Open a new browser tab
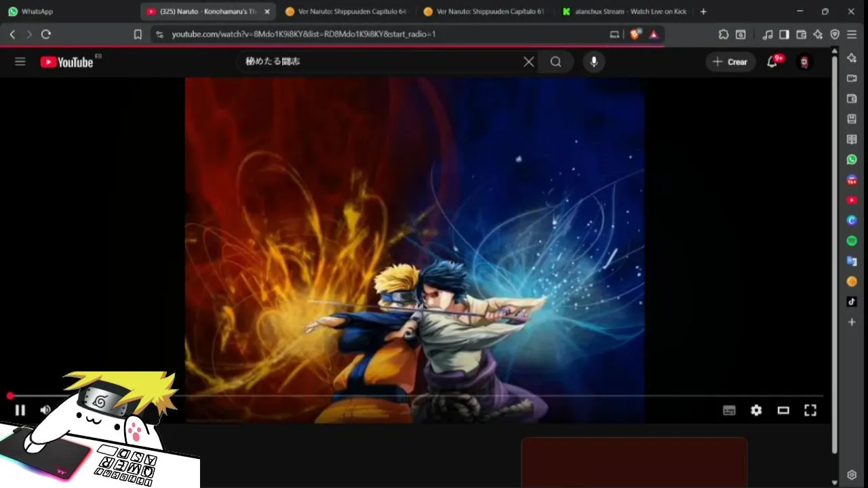 click(703, 12)
